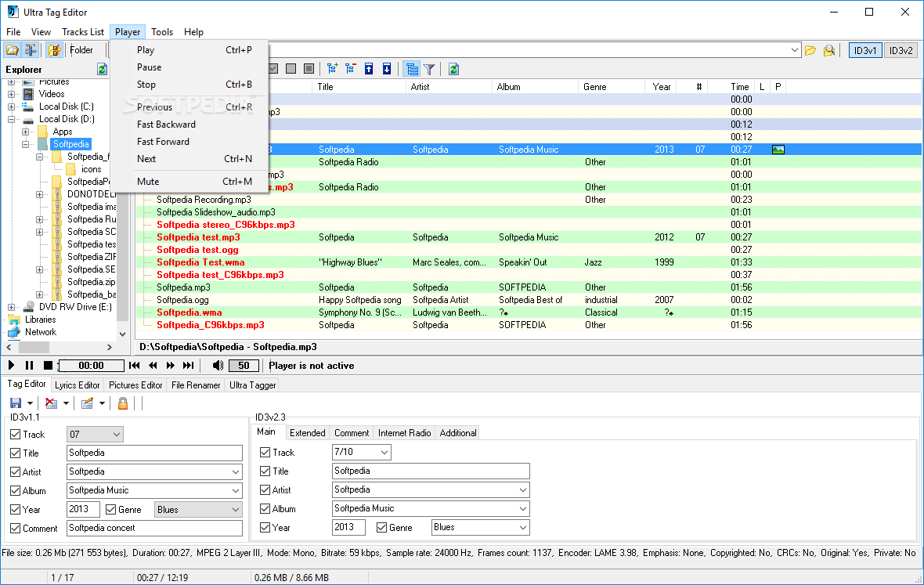The width and height of the screenshot is (924, 585).
Task: Click the search folder icon near ID3v1 button
Action: pyautogui.click(x=829, y=51)
